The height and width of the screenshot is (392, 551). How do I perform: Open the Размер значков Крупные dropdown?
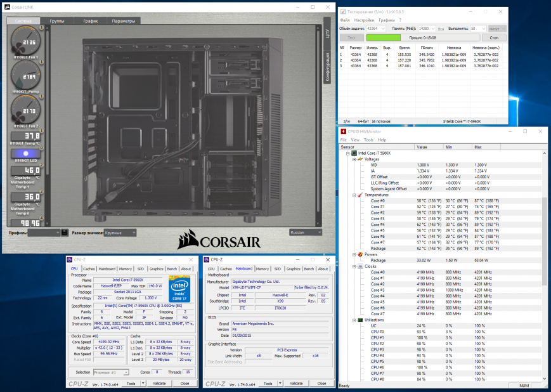120,233
